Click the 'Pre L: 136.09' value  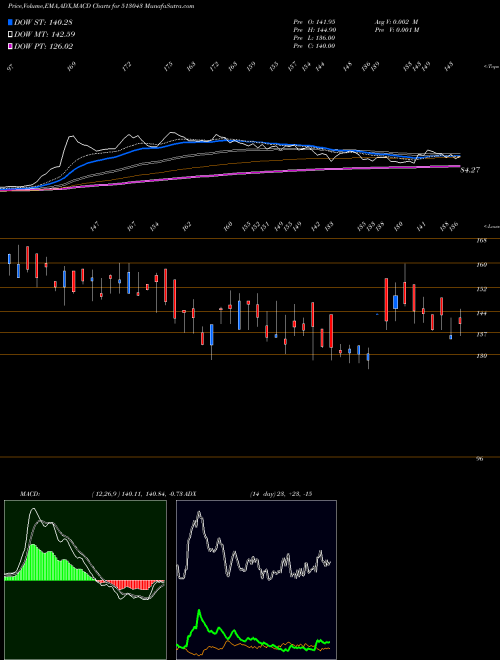[x=314, y=38]
